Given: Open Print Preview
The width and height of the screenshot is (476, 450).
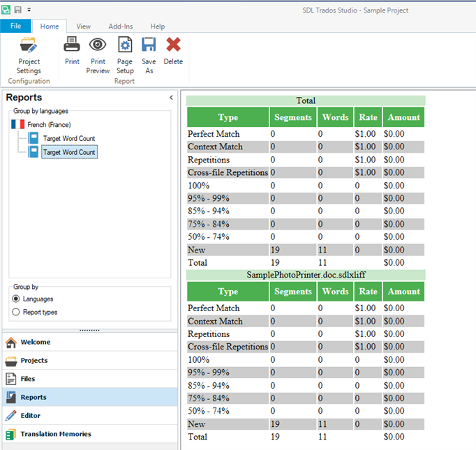Looking at the screenshot, I should click(98, 56).
